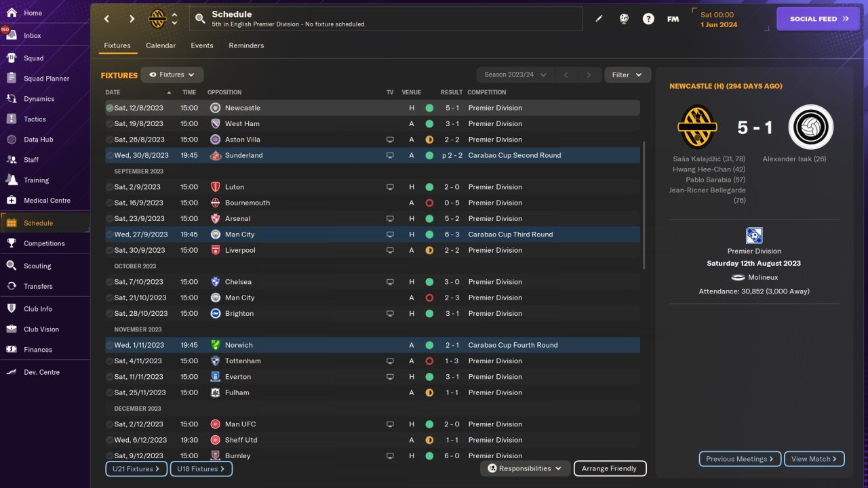Go to previous season arrow
The image size is (868, 488).
pos(566,75)
